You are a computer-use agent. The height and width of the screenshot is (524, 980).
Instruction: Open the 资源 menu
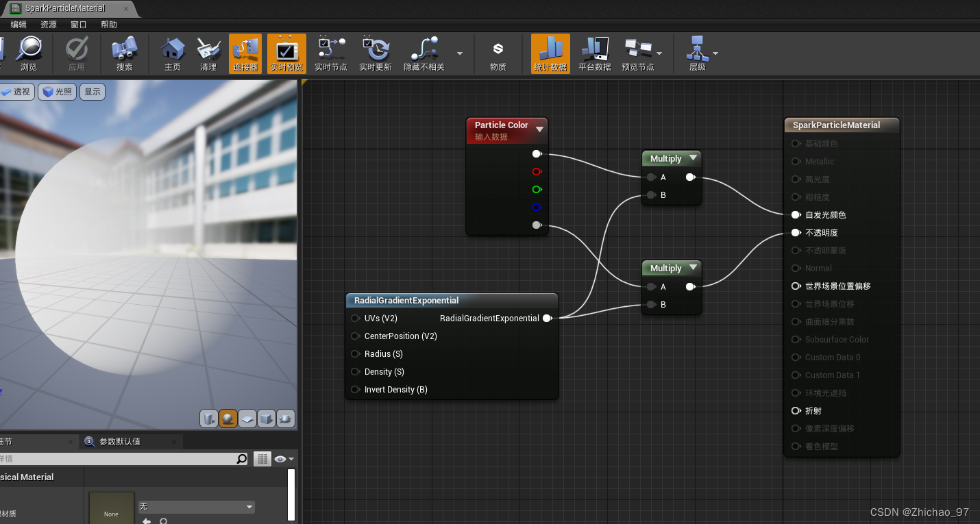click(x=49, y=25)
